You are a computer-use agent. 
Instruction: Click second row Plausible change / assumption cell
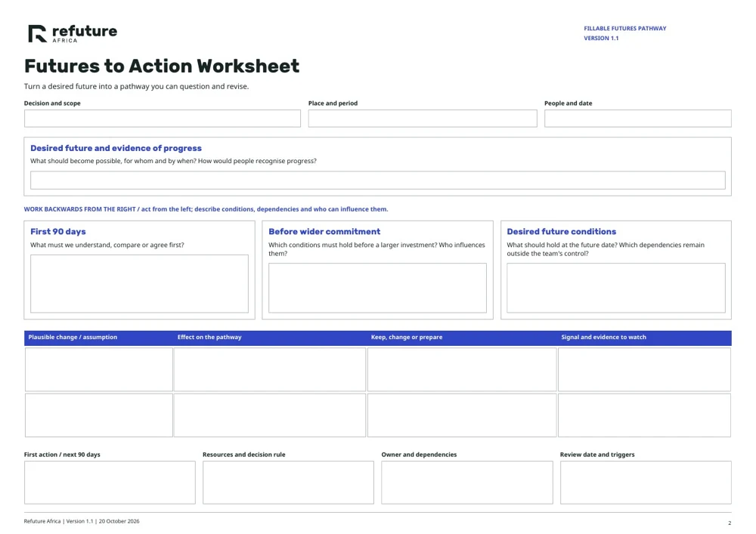pyautogui.click(x=99, y=415)
